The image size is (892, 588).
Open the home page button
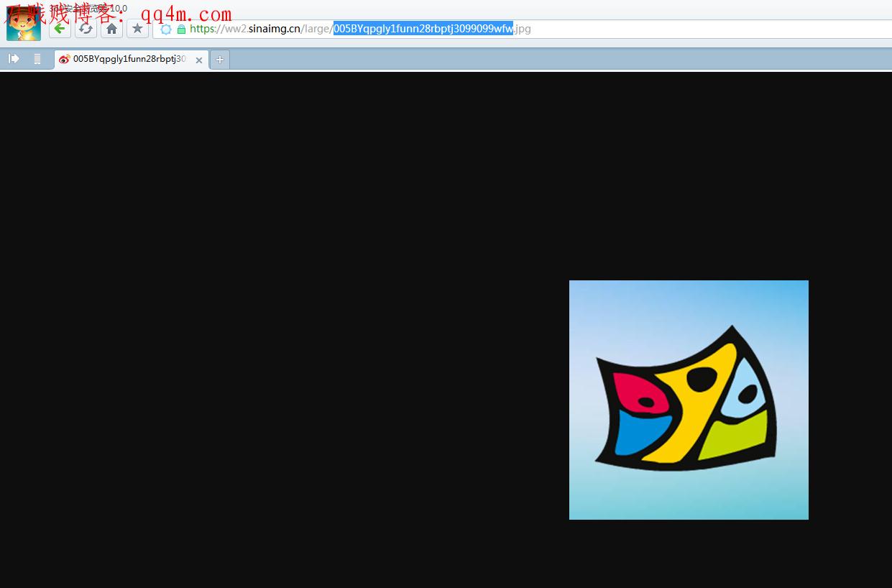(x=111, y=29)
